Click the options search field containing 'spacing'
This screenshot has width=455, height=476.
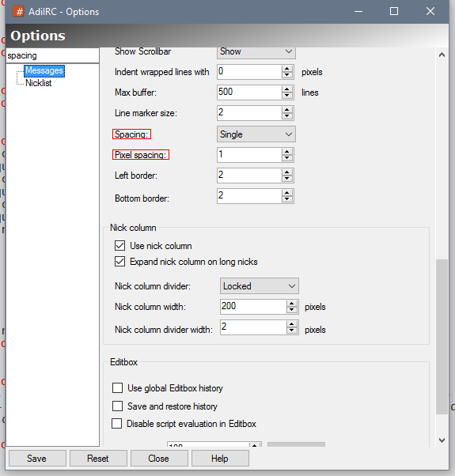52,55
